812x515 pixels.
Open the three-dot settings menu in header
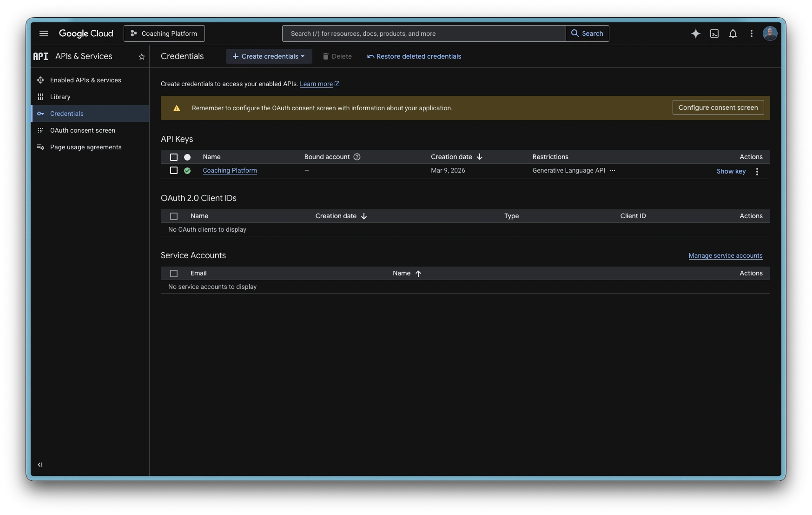point(751,33)
